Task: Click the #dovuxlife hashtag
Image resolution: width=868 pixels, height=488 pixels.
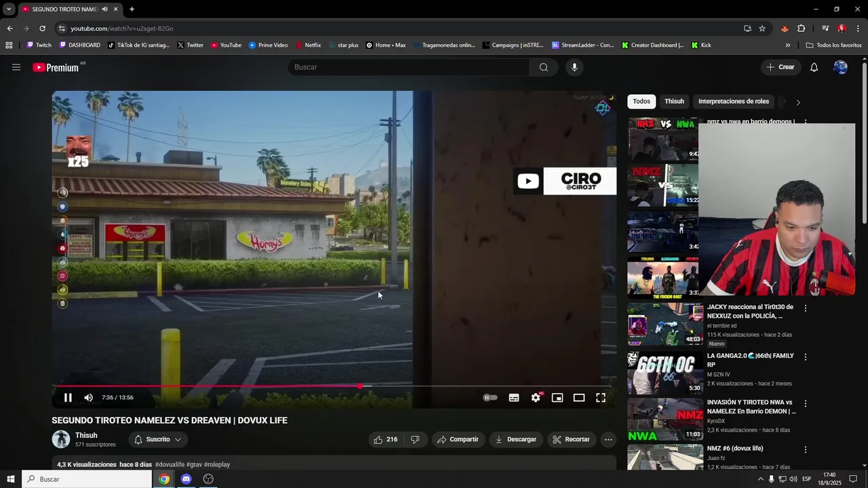Action: [170, 465]
